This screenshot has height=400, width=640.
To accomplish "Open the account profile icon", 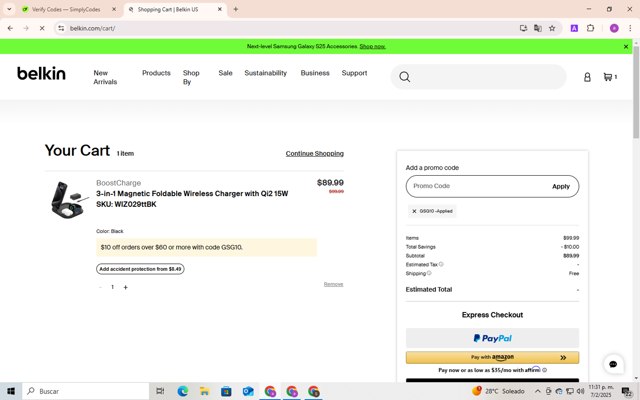I will pyautogui.click(x=587, y=77).
